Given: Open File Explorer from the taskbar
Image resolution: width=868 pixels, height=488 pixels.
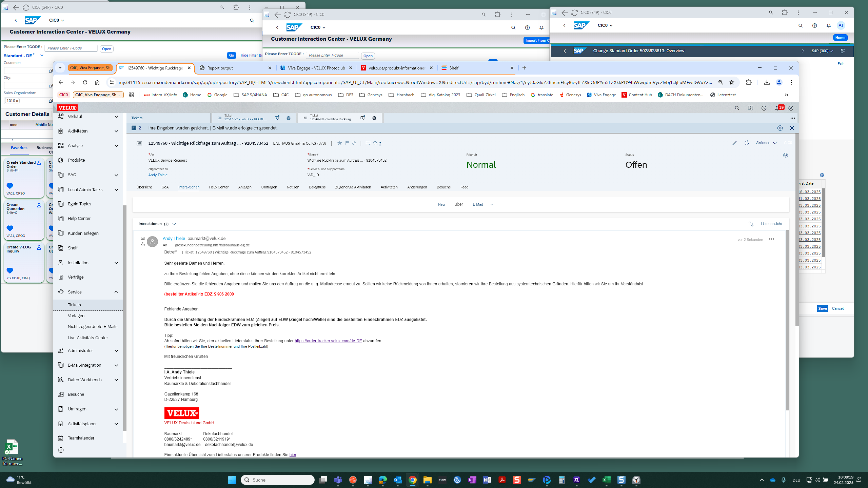Looking at the screenshot, I should point(427,480).
